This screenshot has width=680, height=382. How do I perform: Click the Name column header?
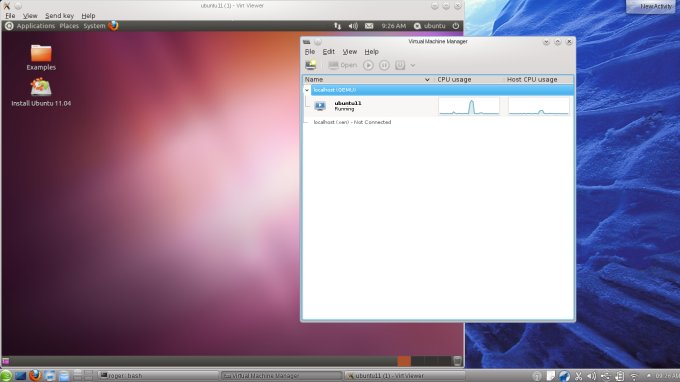tap(368, 80)
